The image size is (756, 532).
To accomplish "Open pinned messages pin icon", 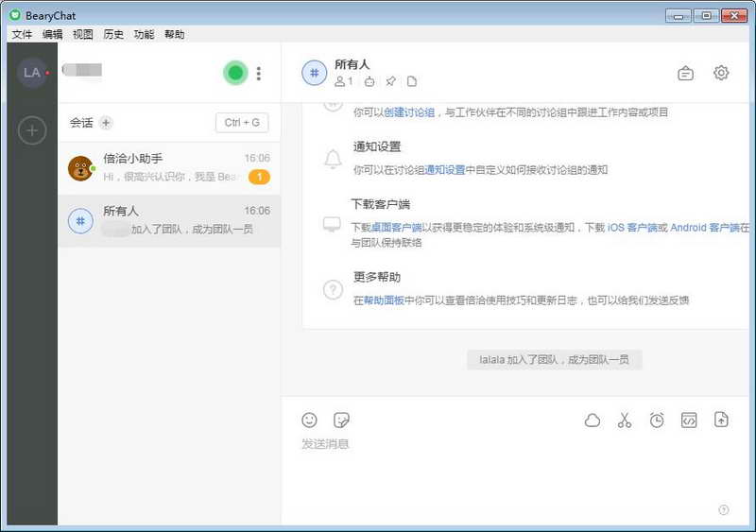I will coord(390,81).
